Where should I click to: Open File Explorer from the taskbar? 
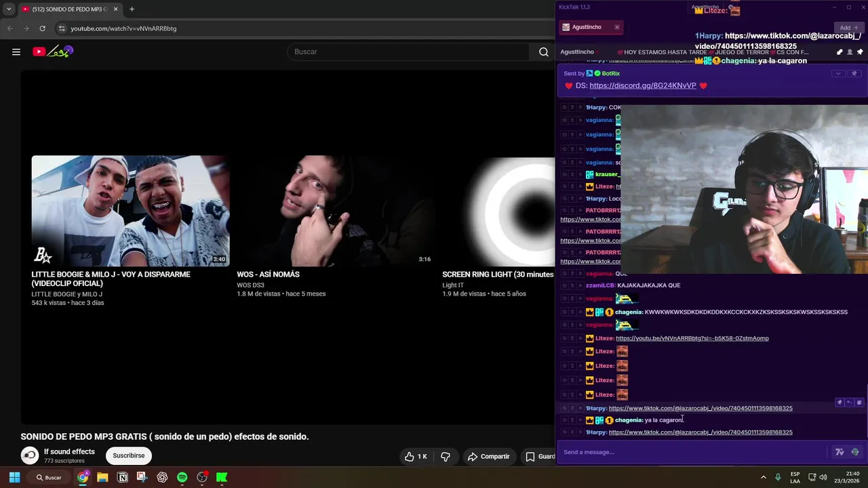click(102, 477)
